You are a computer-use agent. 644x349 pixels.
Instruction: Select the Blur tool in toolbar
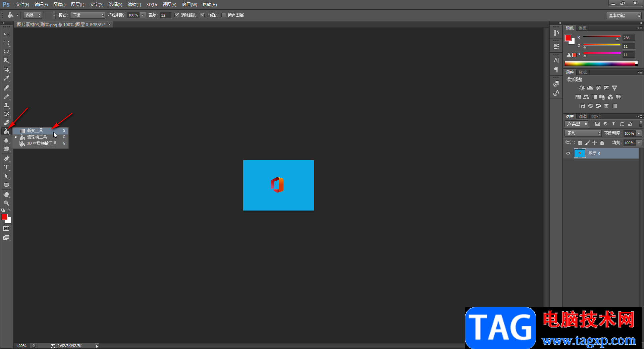pos(6,140)
